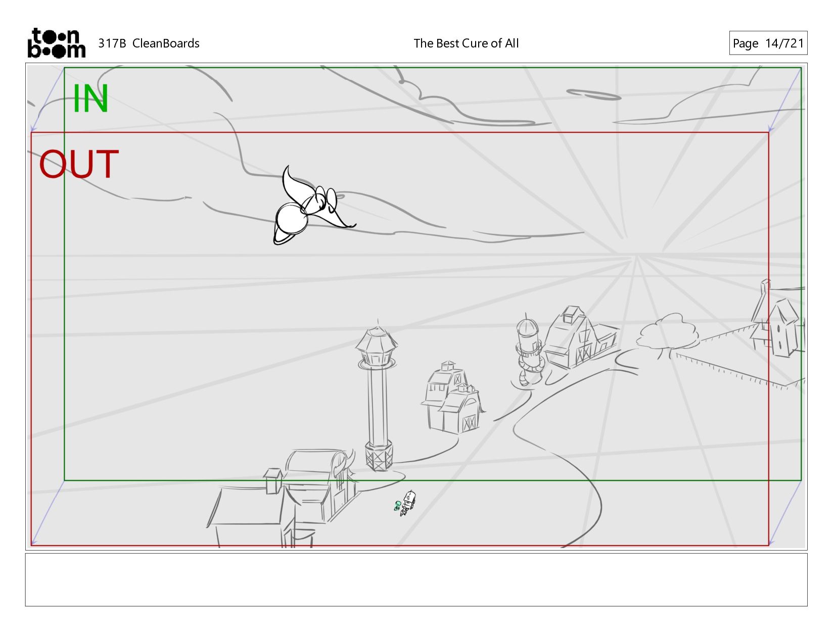Click the tall water tower drawing

click(x=378, y=397)
